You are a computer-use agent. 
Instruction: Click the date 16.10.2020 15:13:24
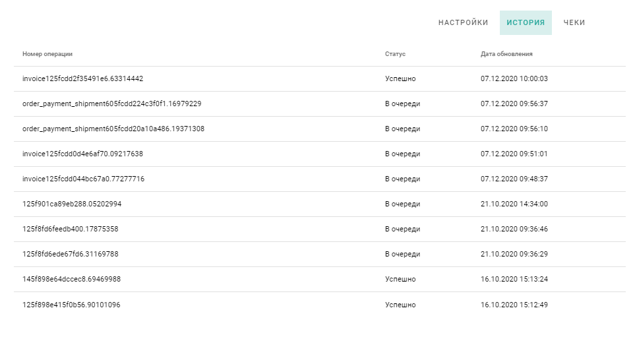point(514,280)
